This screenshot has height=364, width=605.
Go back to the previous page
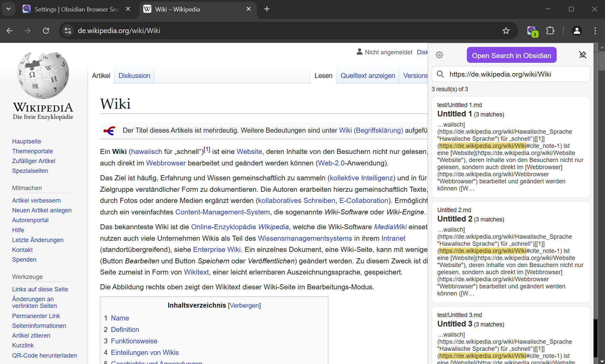9,31
